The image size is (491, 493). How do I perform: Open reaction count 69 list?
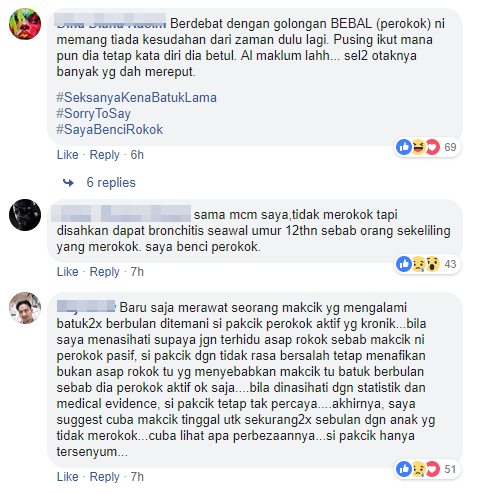tap(450, 147)
